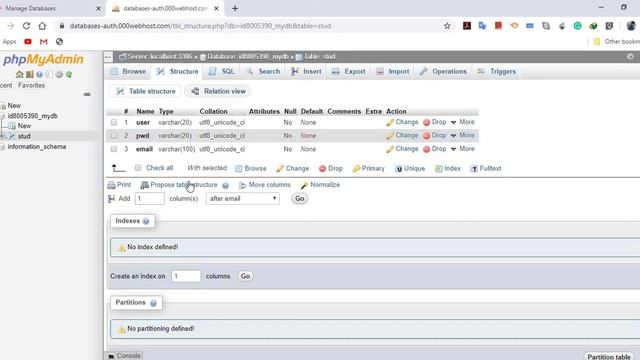Open 'after email' position dropdown
The image size is (640, 360).
[243, 199]
